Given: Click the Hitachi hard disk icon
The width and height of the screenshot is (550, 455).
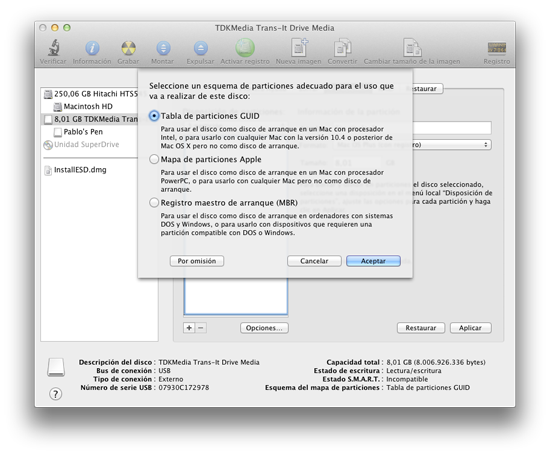Looking at the screenshot, I should 48,94.
